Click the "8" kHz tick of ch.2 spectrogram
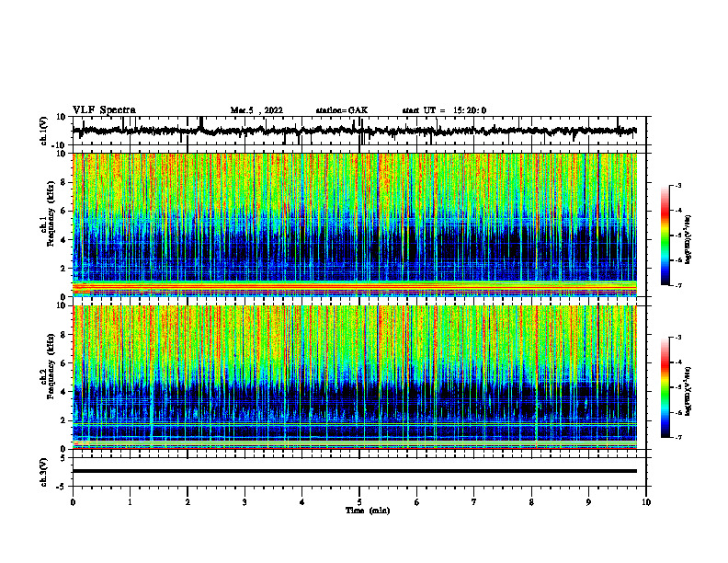The image size is (728, 563). (63, 335)
